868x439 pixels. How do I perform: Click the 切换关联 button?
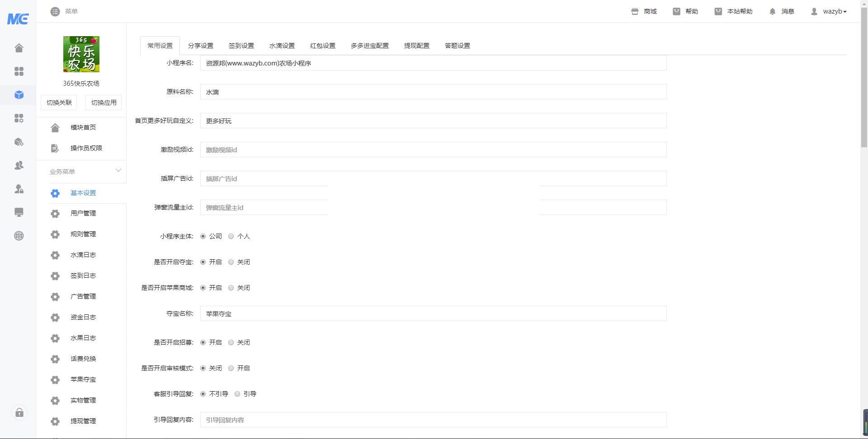(59, 103)
